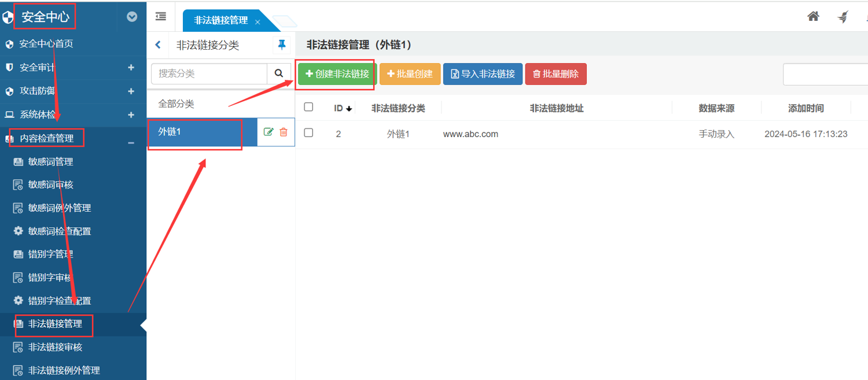This screenshot has height=380, width=868.
Task: Click the 创建非法链接 button
Action: pos(337,74)
